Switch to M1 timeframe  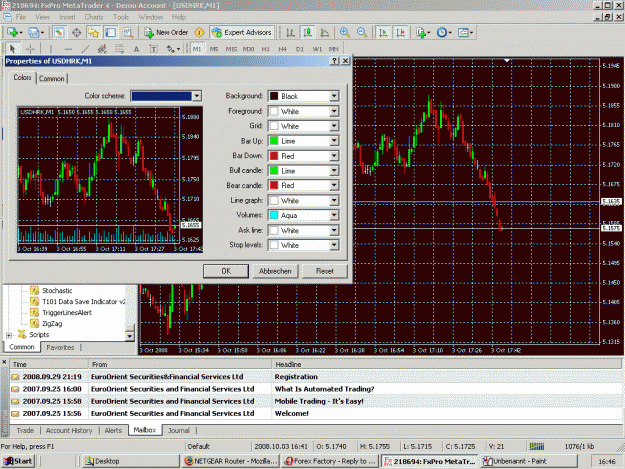click(197, 49)
